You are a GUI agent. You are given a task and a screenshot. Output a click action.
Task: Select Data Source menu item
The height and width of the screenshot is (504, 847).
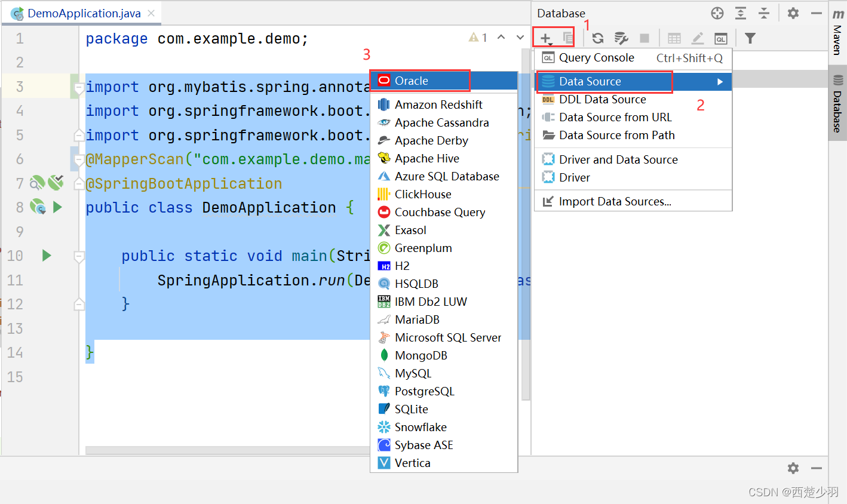633,82
